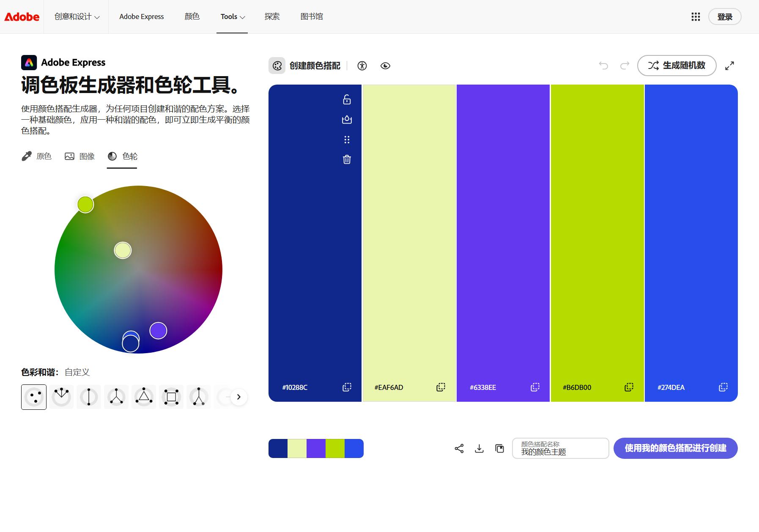759x532 pixels.
Task: Click the Adobe Express logo icon
Action: point(29,63)
